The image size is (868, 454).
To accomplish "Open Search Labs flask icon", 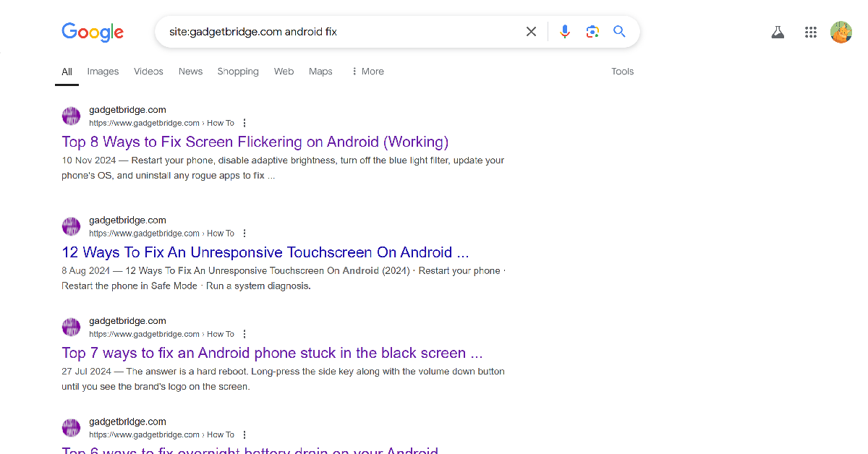I will (778, 32).
